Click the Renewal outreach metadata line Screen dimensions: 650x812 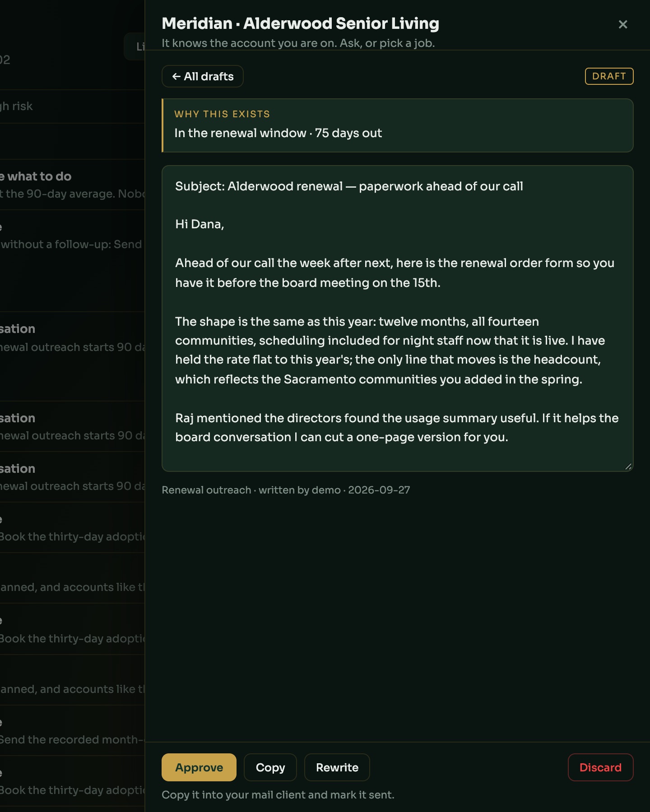pos(286,490)
